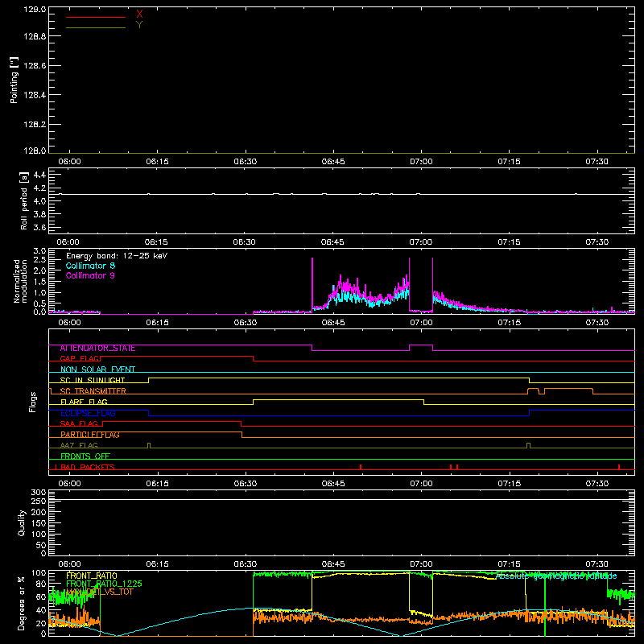644x644 pixels.
Task: Click the Pointing axis title
Action: point(14,80)
